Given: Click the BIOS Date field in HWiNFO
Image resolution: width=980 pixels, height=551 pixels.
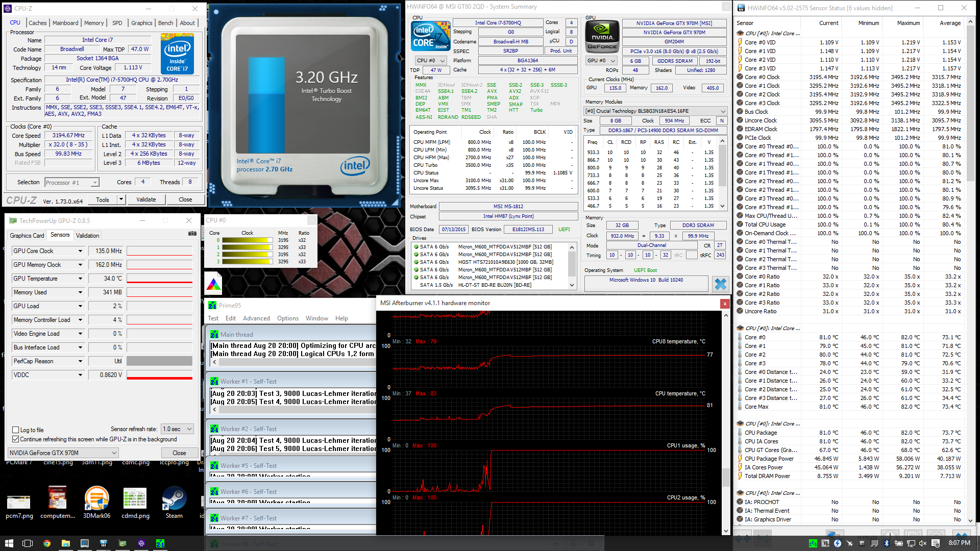Looking at the screenshot, I should 454,230.
